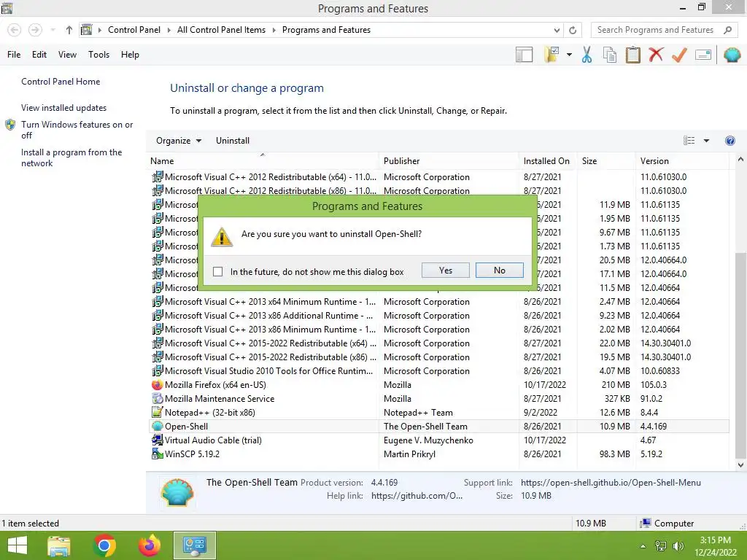The width and height of the screenshot is (747, 560).
Task: Click the WinSCP icon in program list
Action: point(158,454)
